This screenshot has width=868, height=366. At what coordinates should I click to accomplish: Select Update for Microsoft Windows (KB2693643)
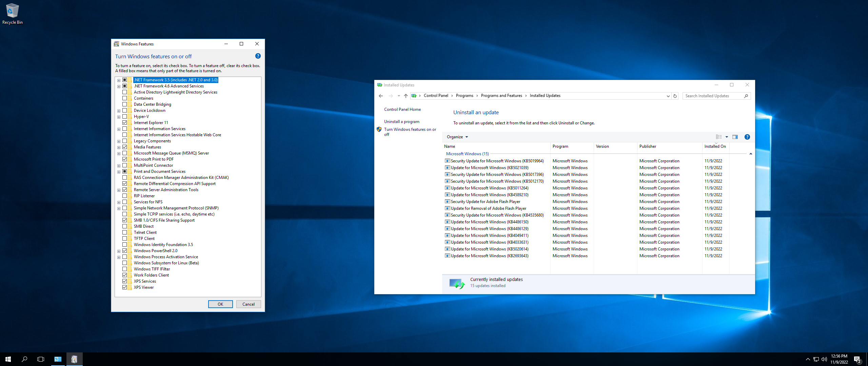click(x=489, y=256)
